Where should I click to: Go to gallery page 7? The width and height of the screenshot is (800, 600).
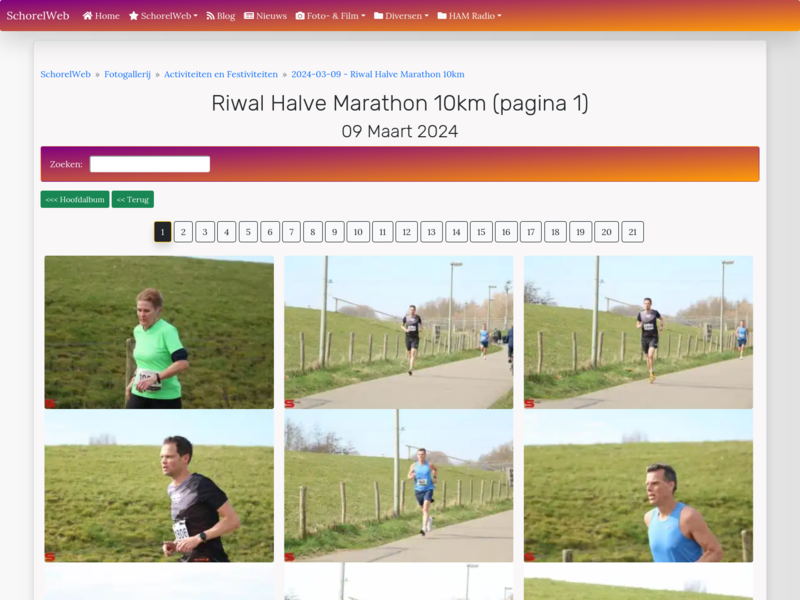(x=291, y=232)
